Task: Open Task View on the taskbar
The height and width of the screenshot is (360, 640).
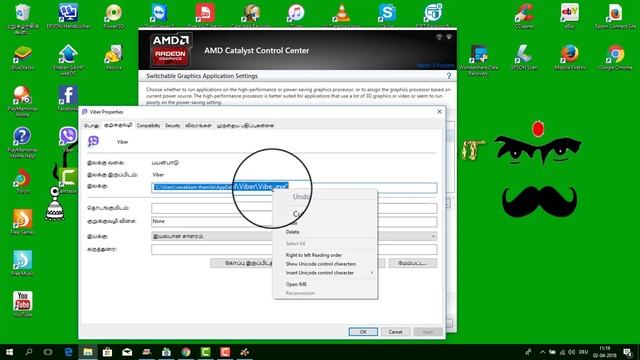Action: 48,352
